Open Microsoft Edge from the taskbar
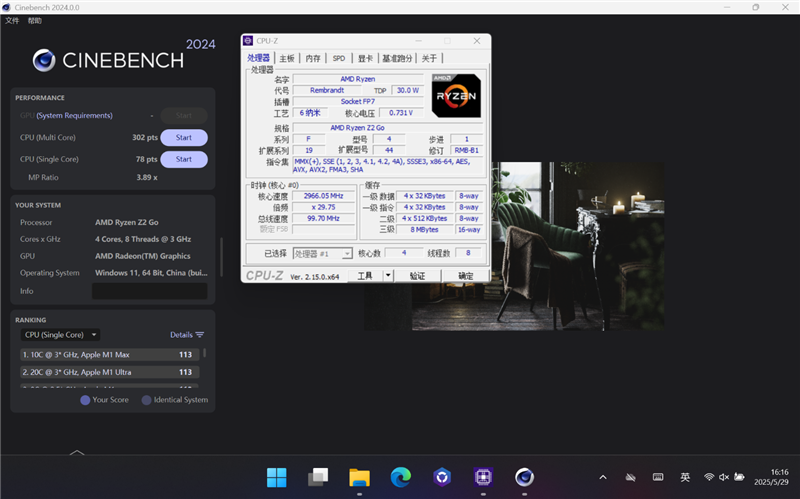This screenshot has width=800, height=499. [401, 478]
